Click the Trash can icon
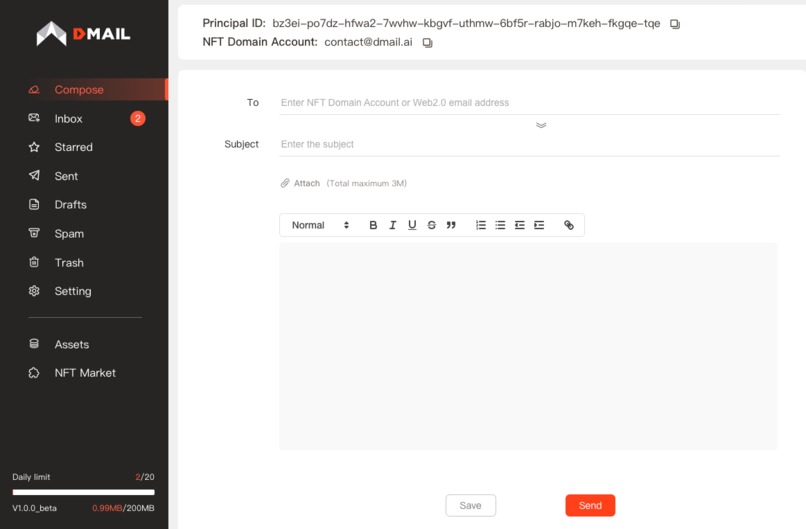Viewport: 806px width, 529px height. click(34, 262)
